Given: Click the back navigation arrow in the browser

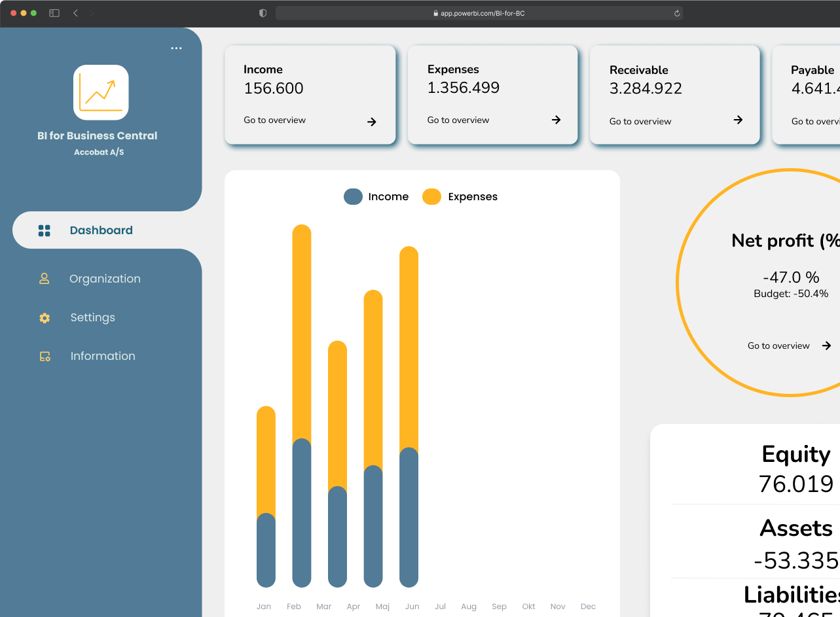Looking at the screenshot, I should pyautogui.click(x=75, y=12).
